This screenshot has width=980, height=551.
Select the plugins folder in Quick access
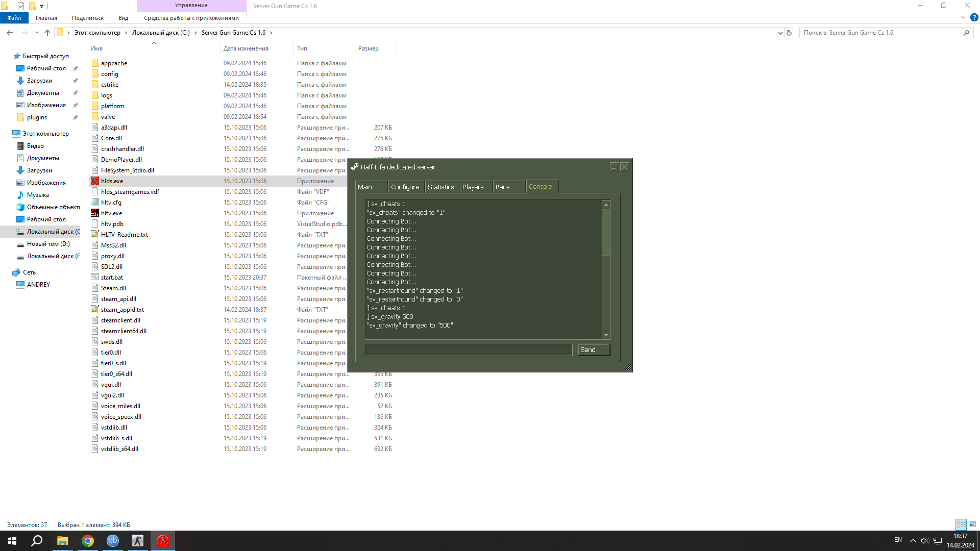click(37, 117)
